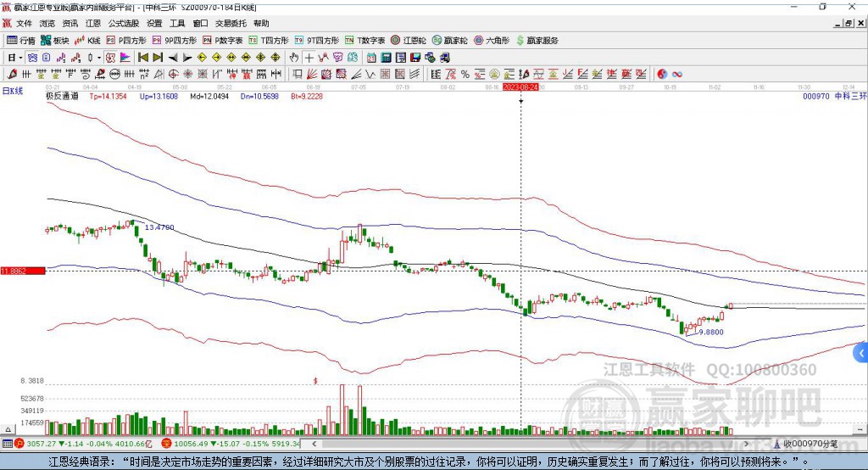Open the calculator tool
This screenshot has height=470, width=868.
tap(387, 57)
